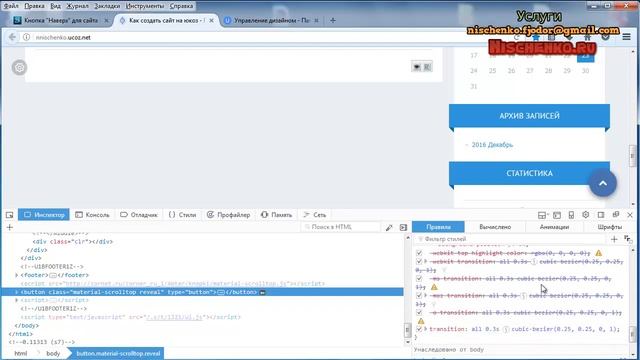
Task: Click calendar day 28
Action: click(548, 71)
